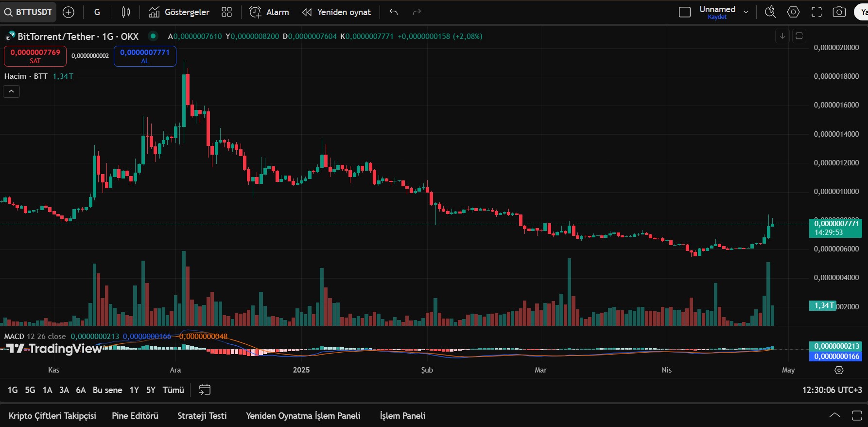The image size is (868, 427).
Task: Take a chart snapshot with camera icon
Action: click(x=839, y=12)
